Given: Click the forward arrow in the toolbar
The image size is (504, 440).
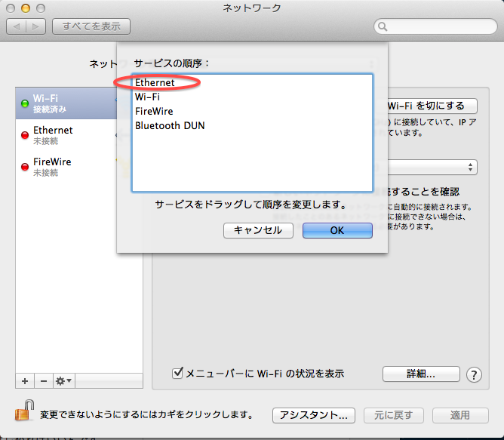Looking at the screenshot, I should 35,26.
